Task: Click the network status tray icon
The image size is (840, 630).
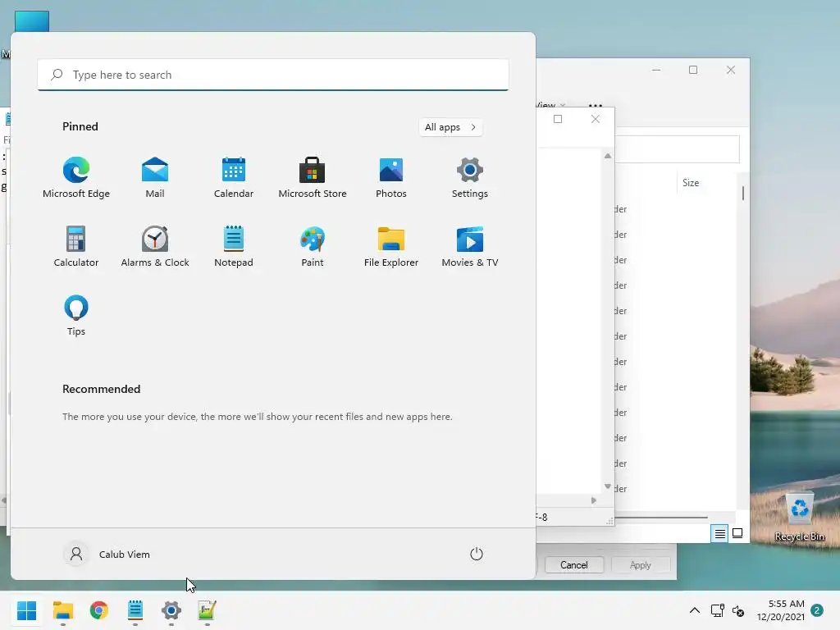Action: [x=717, y=610]
